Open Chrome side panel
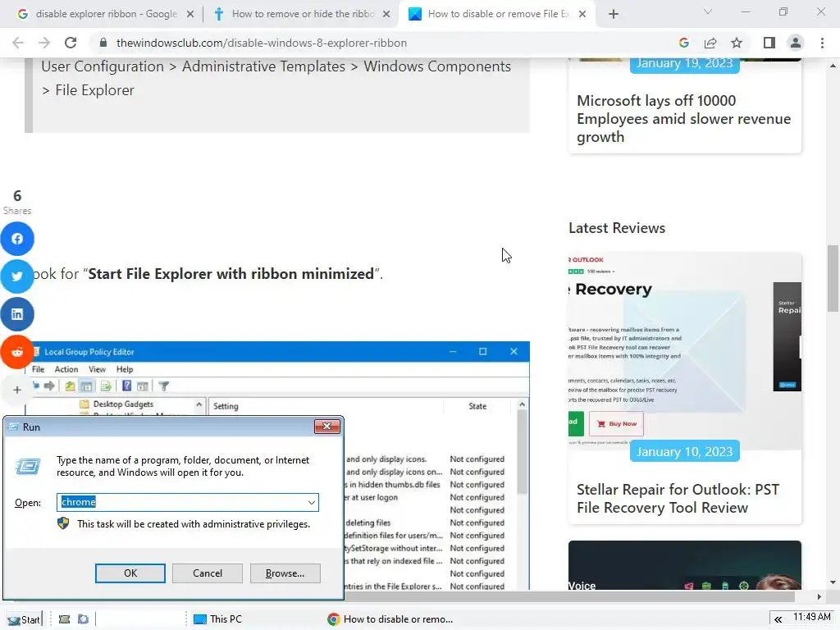 click(769, 43)
